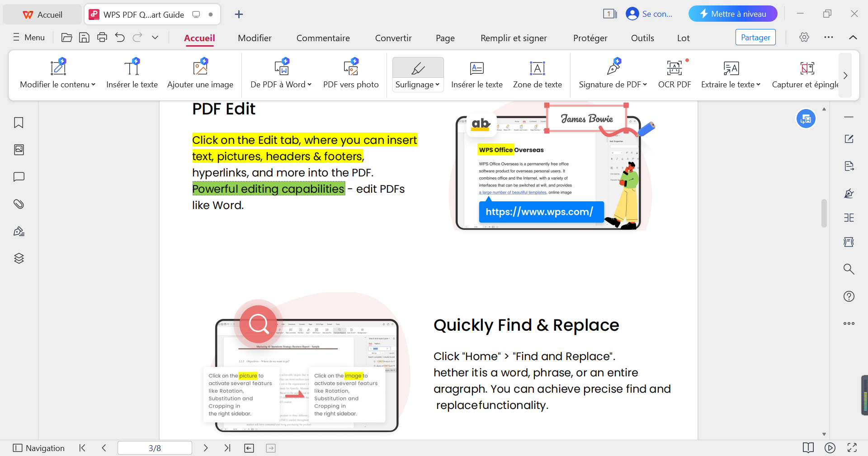The image size is (868, 456).
Task: Open the Lot batch tab
Action: (x=683, y=38)
